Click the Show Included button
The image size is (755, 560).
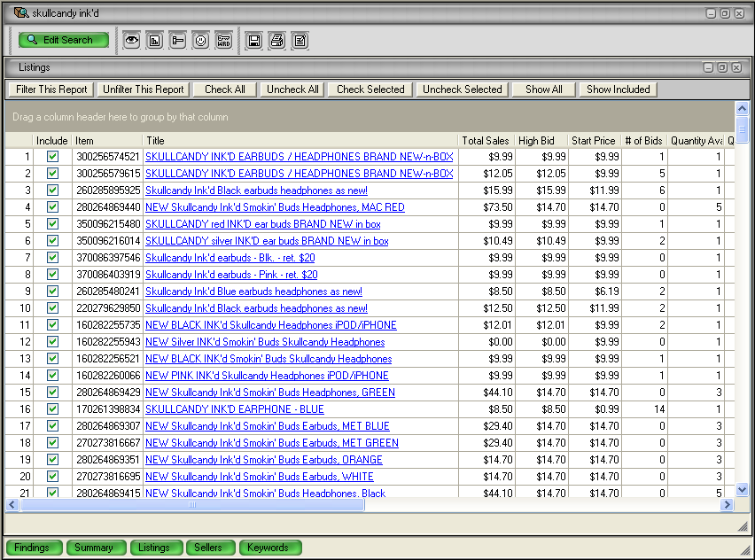click(x=619, y=89)
